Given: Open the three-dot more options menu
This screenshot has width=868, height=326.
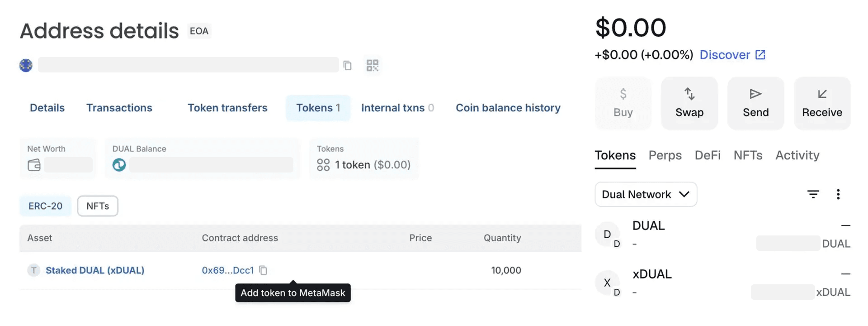Looking at the screenshot, I should coord(838,194).
